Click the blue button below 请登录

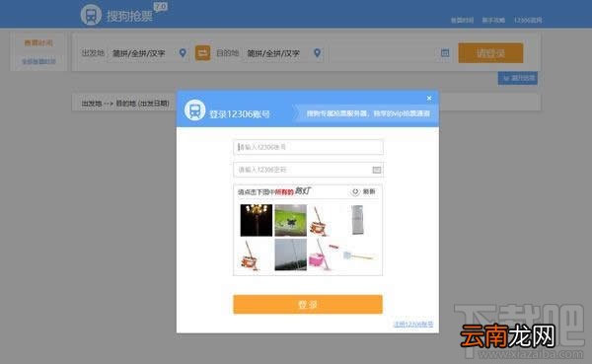518,78
